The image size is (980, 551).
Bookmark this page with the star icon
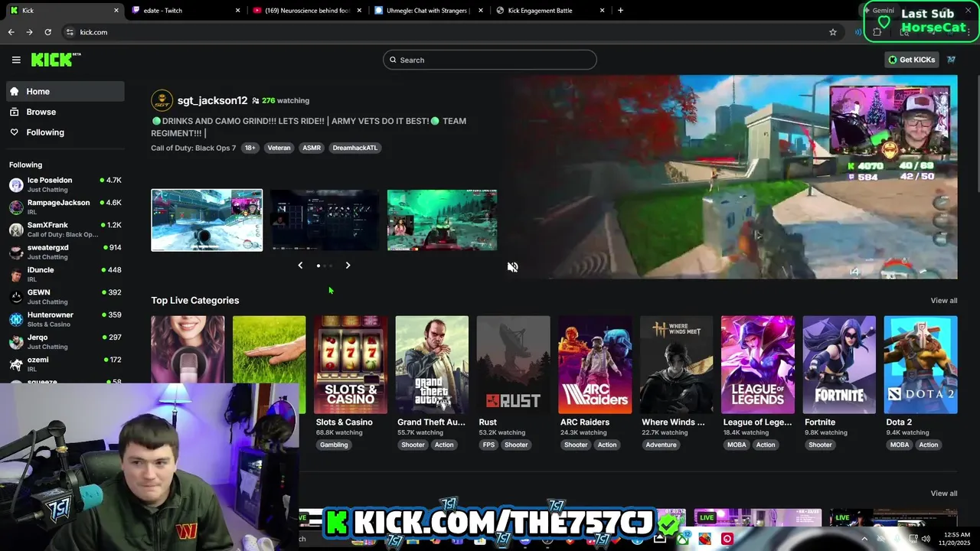click(833, 32)
